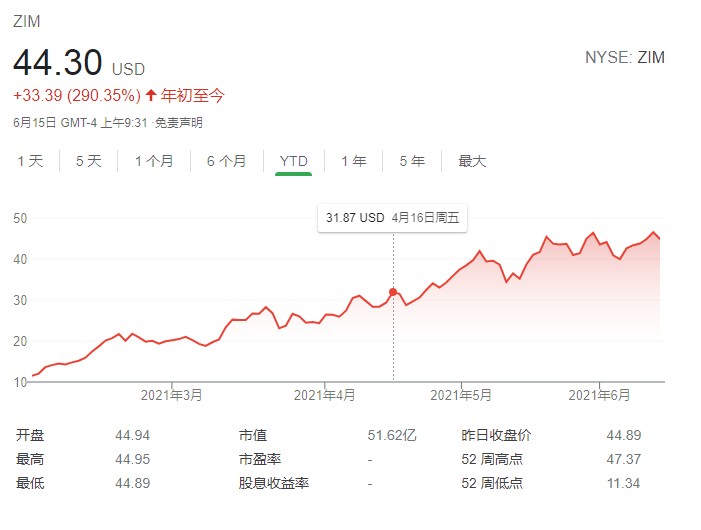Click the 股息收益率 label
This screenshot has height=530, width=701.
(x=274, y=484)
